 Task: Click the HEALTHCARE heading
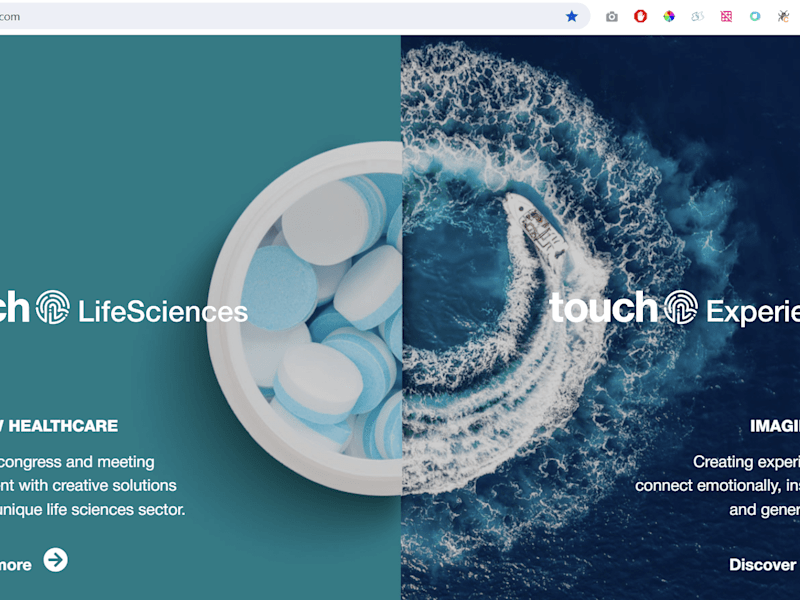click(63, 426)
